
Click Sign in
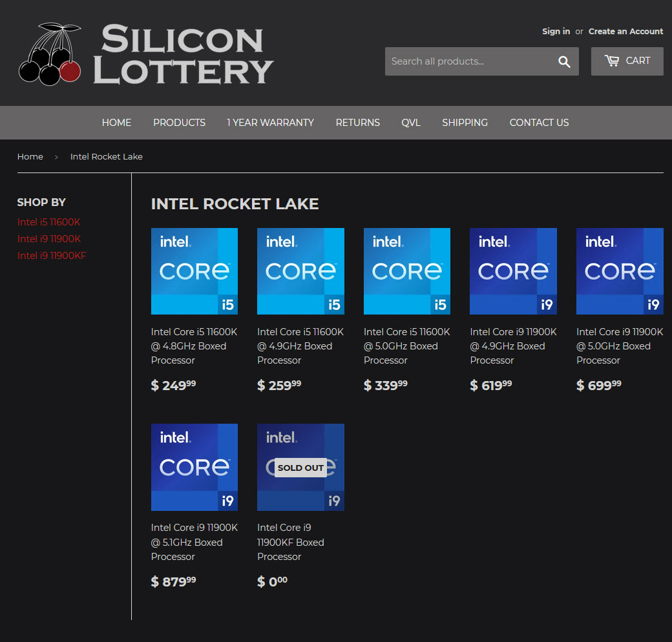click(x=556, y=31)
